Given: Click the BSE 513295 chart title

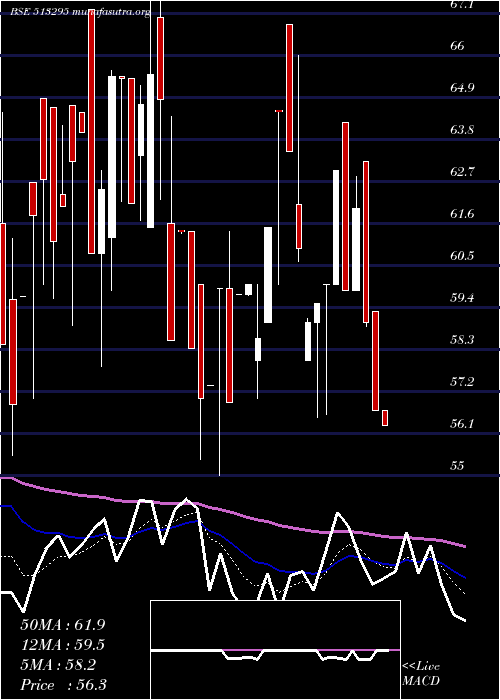Looking at the screenshot, I should [x=80, y=12].
